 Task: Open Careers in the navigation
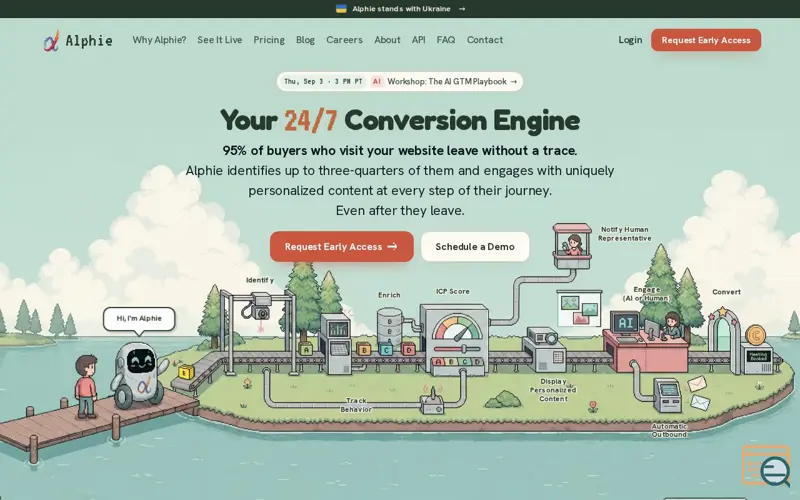344,40
